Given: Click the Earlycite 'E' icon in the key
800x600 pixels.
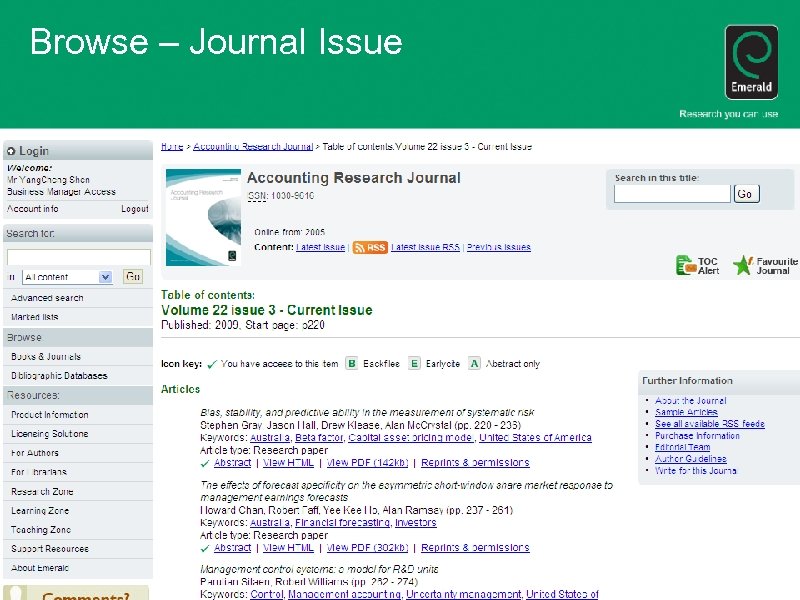Looking at the screenshot, I should 415,364.
